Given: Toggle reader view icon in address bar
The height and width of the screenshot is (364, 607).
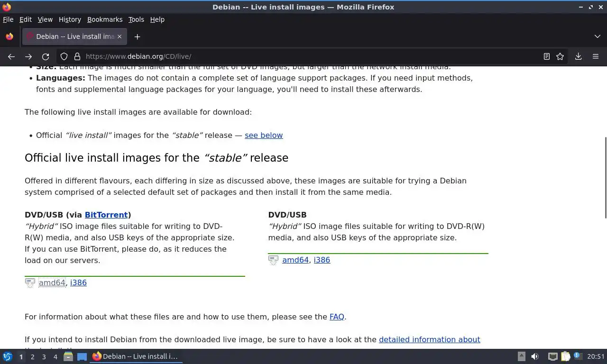Looking at the screenshot, I should point(547,56).
